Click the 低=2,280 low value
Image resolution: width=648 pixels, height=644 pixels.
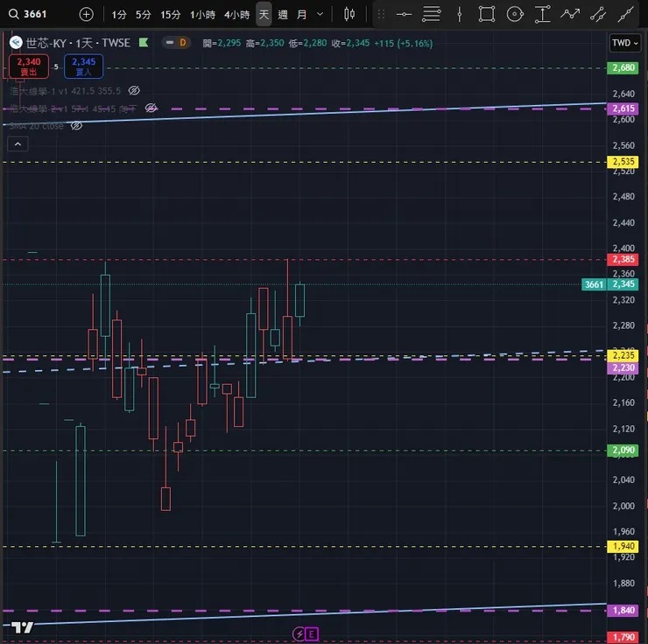[x=307, y=43]
